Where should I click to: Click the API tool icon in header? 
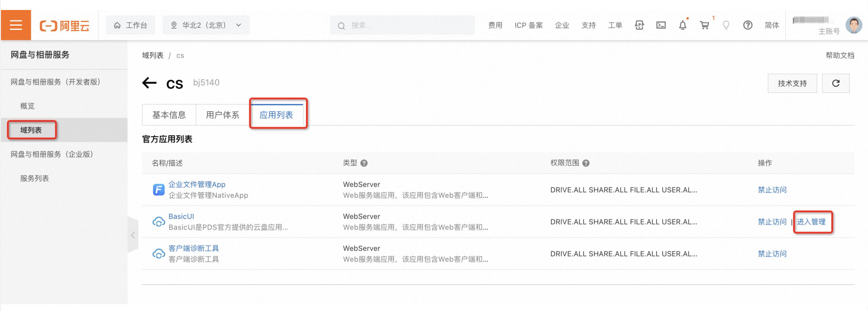point(639,25)
